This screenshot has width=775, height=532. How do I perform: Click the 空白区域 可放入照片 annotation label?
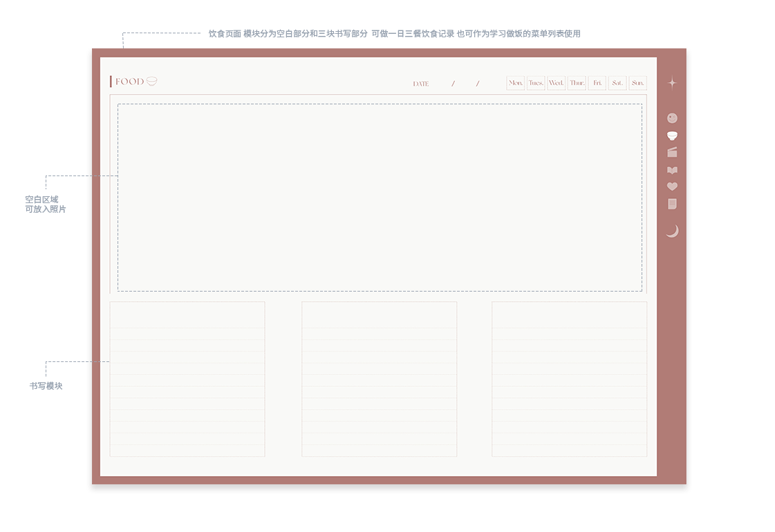pyautogui.click(x=46, y=204)
